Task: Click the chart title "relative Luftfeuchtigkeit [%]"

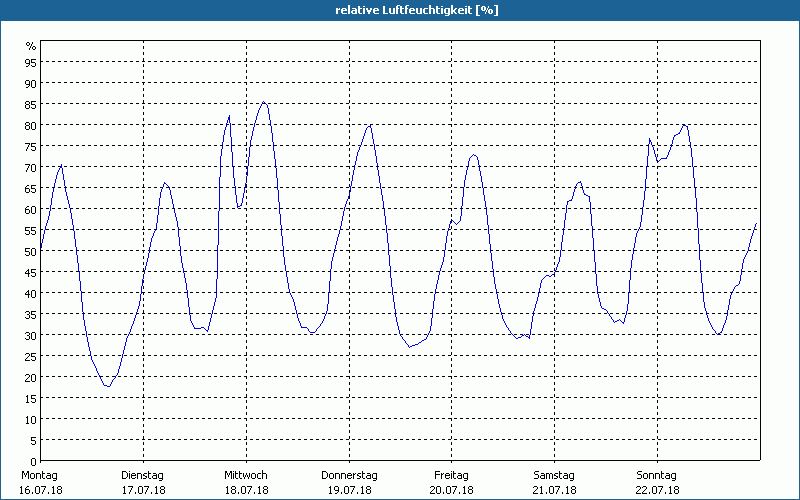Action: pos(416,10)
